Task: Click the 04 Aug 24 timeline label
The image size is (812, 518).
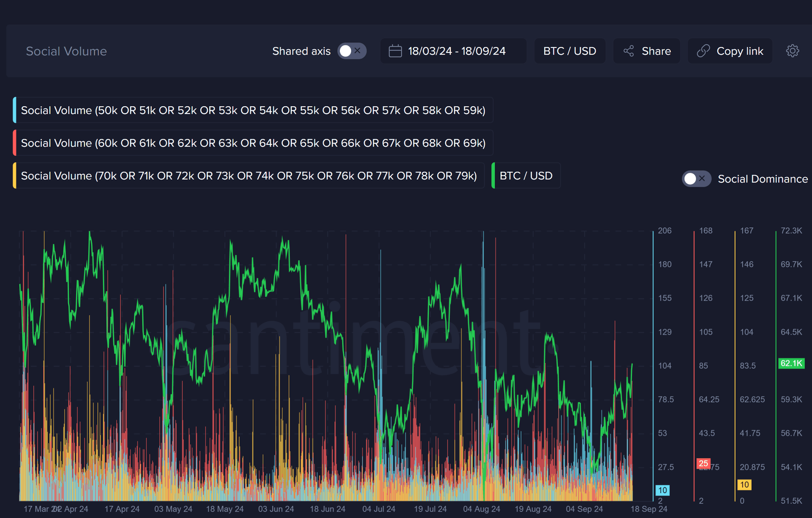Action: 481,509
